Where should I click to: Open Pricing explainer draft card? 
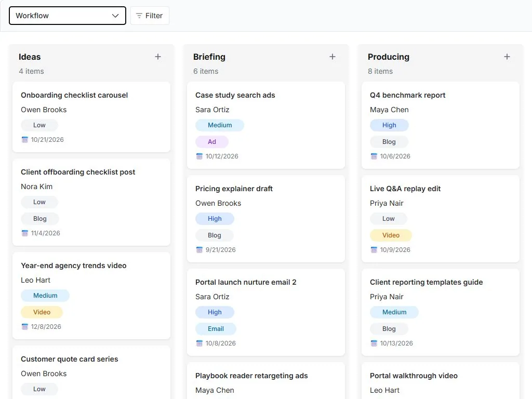(x=266, y=219)
